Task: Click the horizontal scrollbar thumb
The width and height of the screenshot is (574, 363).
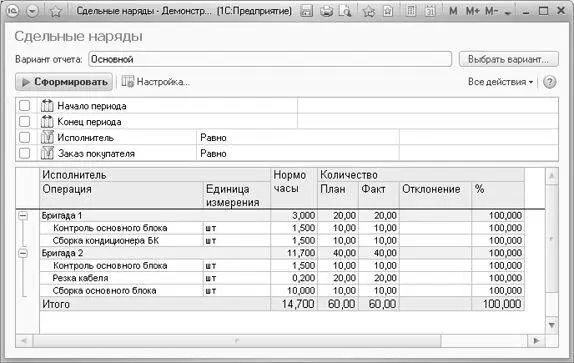Action: coord(237,341)
